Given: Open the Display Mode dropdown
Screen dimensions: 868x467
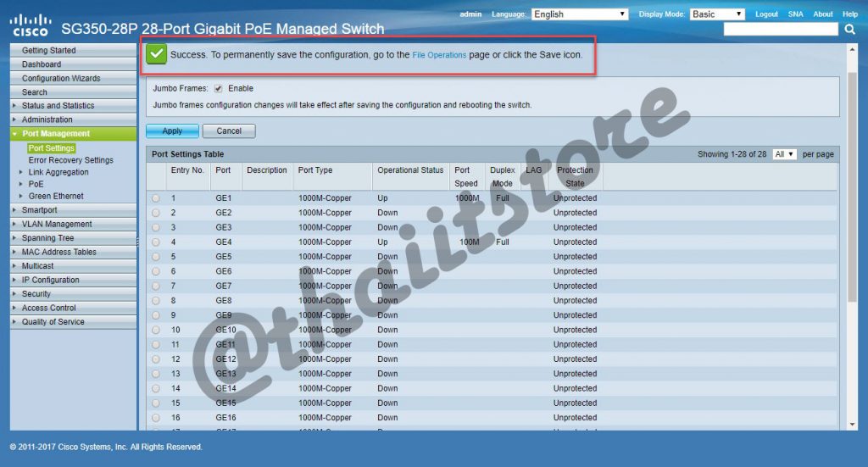Looking at the screenshot, I should [x=717, y=14].
